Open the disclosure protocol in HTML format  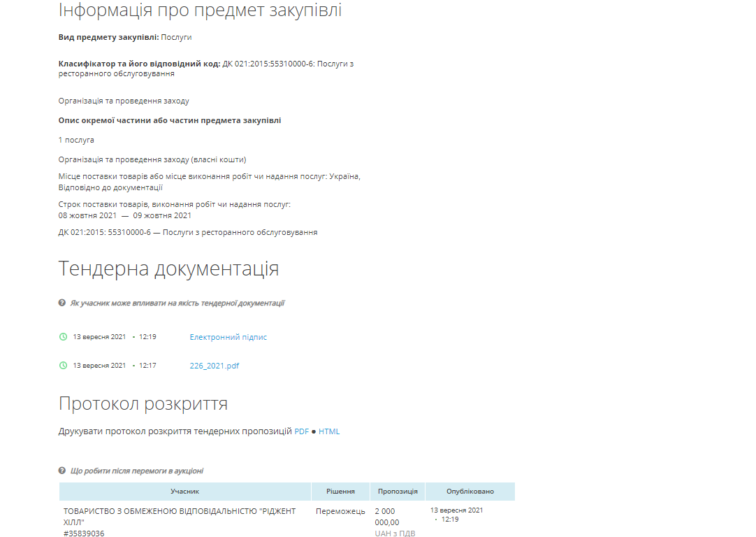329,431
